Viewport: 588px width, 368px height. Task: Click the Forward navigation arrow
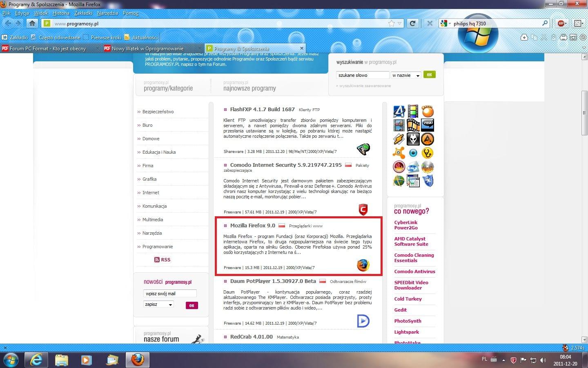(x=18, y=23)
